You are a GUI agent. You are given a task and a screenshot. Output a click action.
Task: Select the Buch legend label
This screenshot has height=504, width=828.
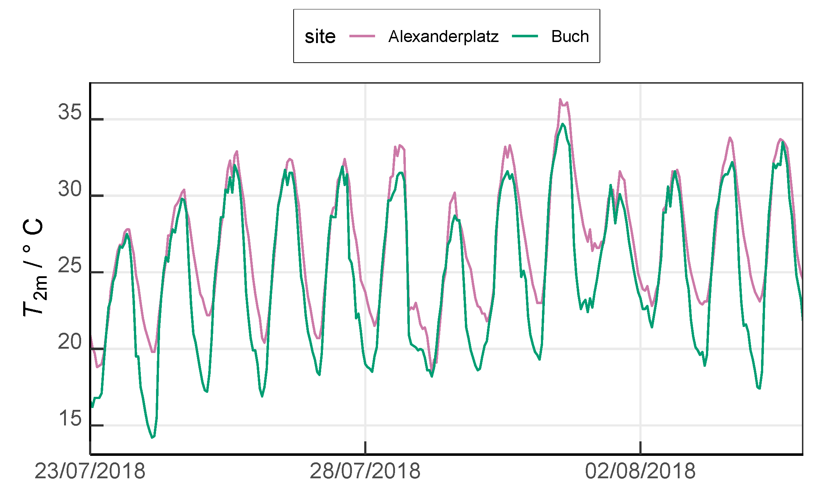[570, 37]
